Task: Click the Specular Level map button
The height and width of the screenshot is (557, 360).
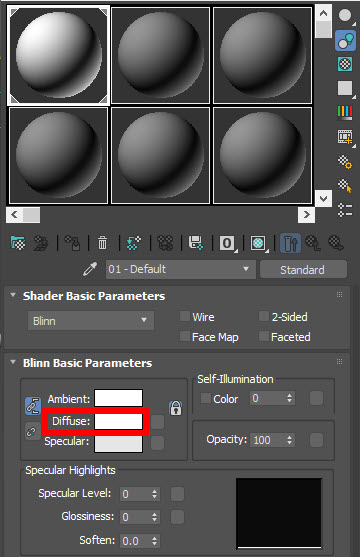Action: coord(177,494)
